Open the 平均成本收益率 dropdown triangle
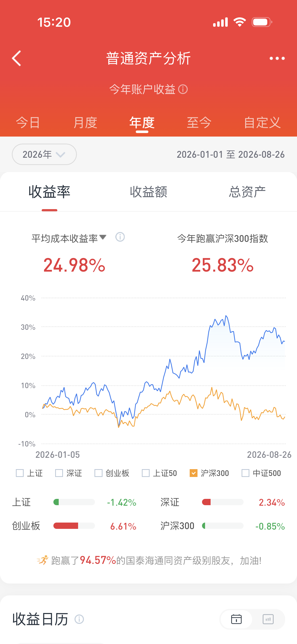 coord(103,237)
